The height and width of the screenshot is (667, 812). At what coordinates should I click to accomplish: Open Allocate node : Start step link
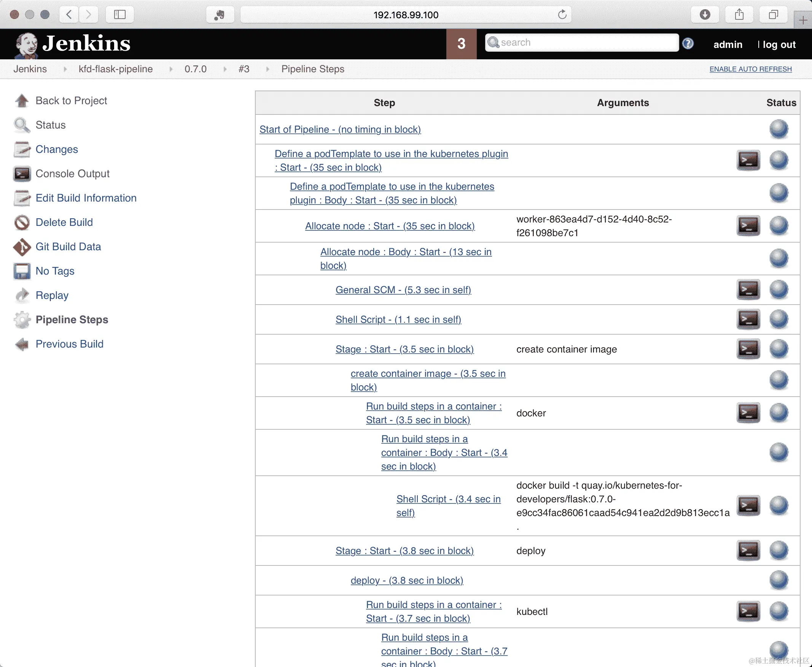[390, 226]
